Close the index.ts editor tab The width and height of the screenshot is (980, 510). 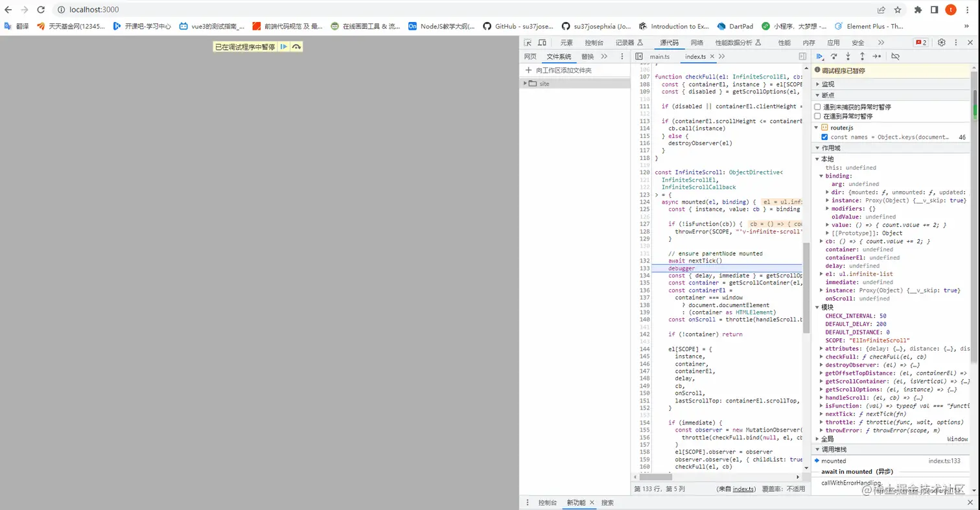712,57
